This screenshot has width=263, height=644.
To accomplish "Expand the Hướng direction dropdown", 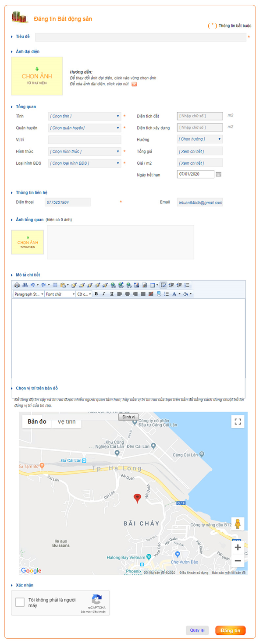I will click(x=200, y=139).
